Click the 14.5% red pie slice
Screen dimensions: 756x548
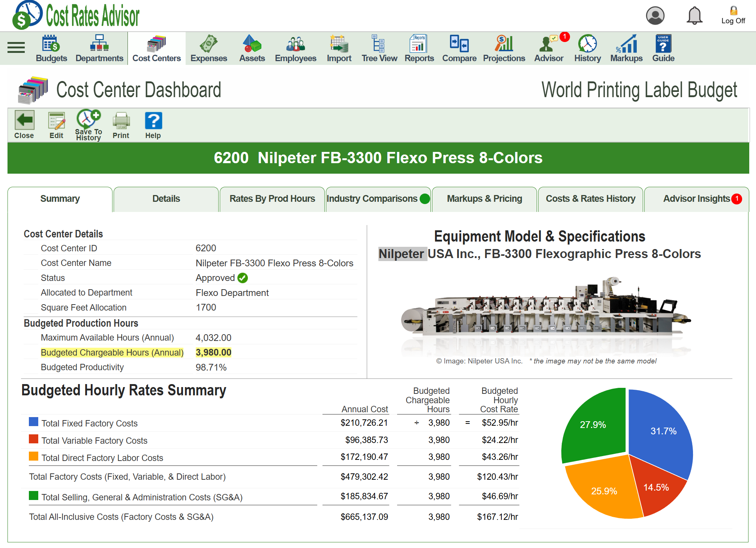pos(656,488)
